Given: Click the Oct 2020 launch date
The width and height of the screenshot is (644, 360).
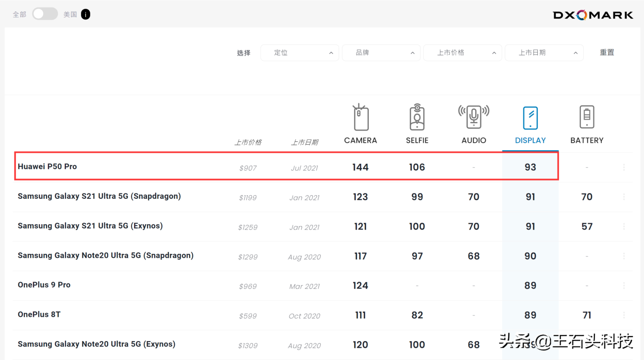Looking at the screenshot, I should coord(304,316).
